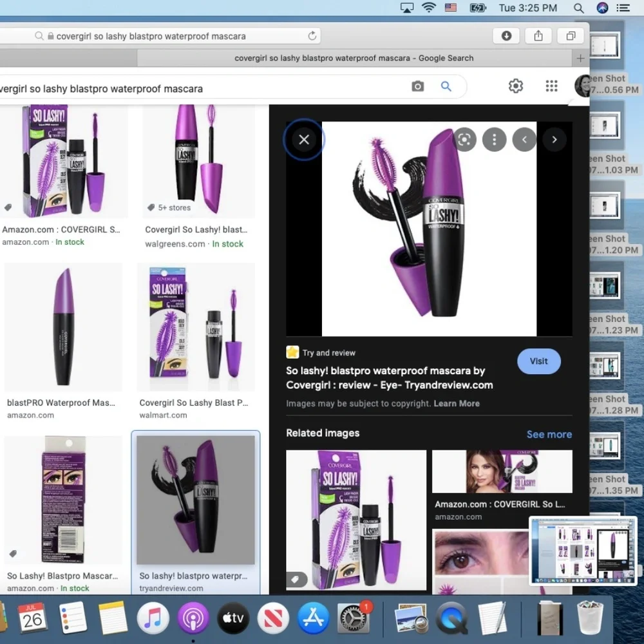Open Google Lens visual search icon
Viewport: 644px width, 644px height.
[464, 140]
